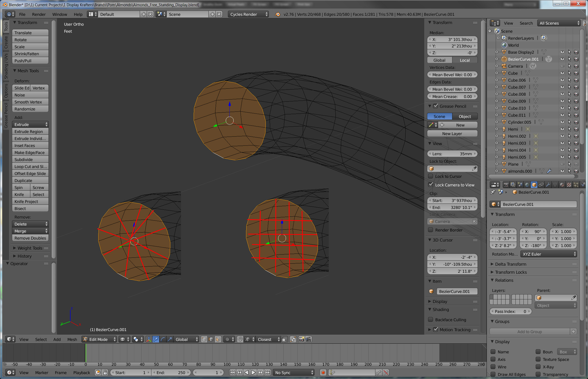Open the All Scenes dropdown in the Outliner
Viewport: 588px width, 379px height.
558,23
